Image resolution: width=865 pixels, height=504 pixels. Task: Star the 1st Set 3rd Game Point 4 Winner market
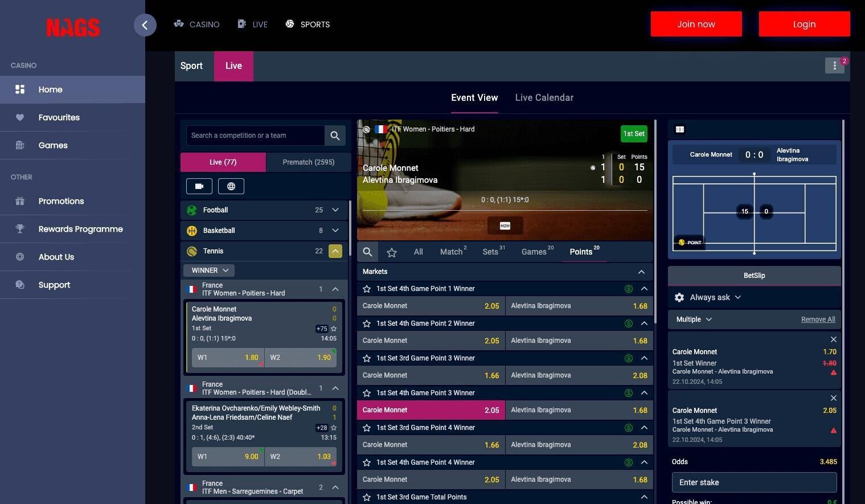coord(367,428)
